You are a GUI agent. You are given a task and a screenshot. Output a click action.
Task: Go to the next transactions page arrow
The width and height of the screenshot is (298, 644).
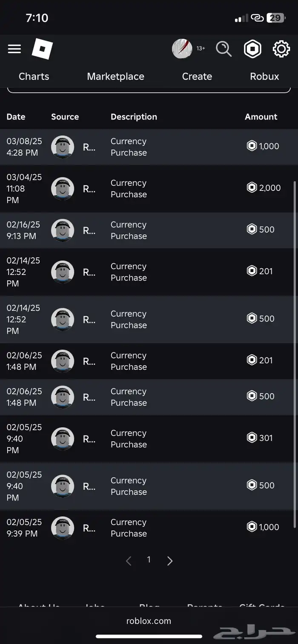point(170,561)
